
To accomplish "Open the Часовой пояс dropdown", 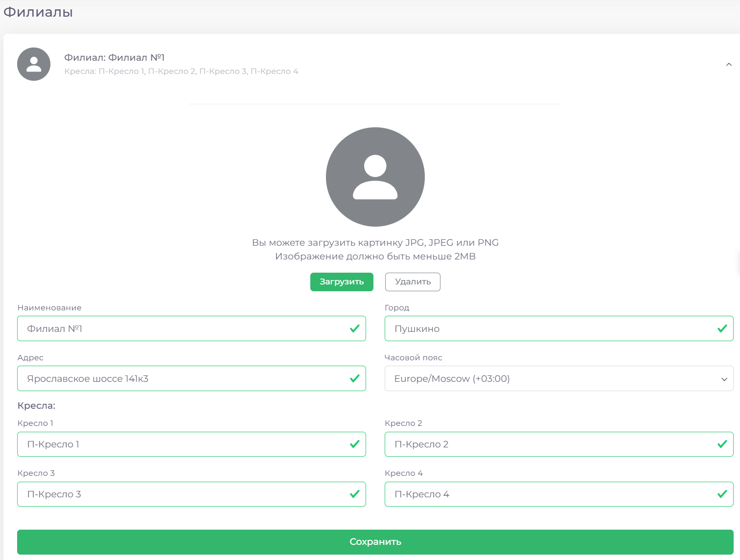I will tap(559, 378).
